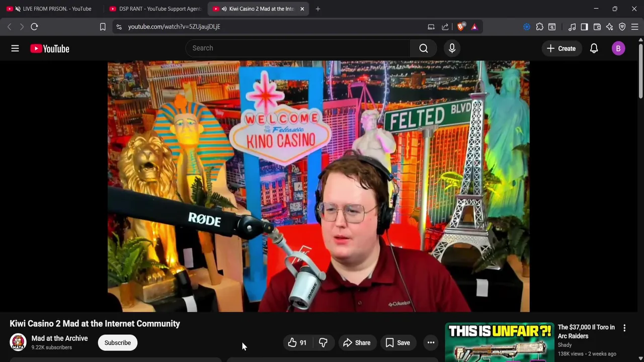Screen dimensions: 644x362
Task: View site settings icon beside URL
Action: click(119, 27)
